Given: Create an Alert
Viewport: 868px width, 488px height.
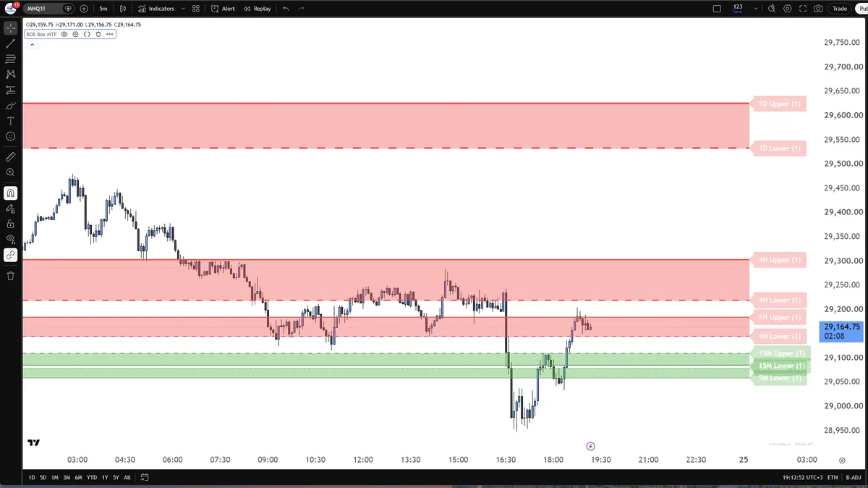Looking at the screenshot, I should click(x=223, y=9).
